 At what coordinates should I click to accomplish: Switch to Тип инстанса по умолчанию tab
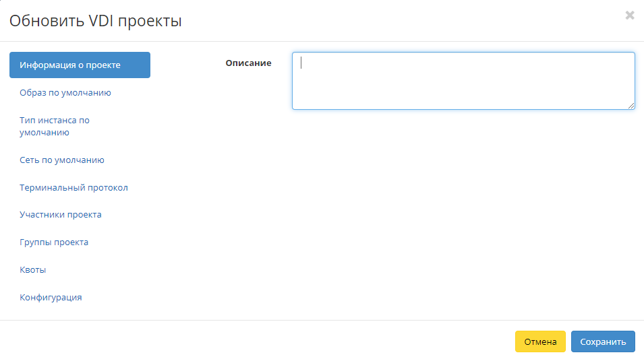pyautogui.click(x=55, y=127)
